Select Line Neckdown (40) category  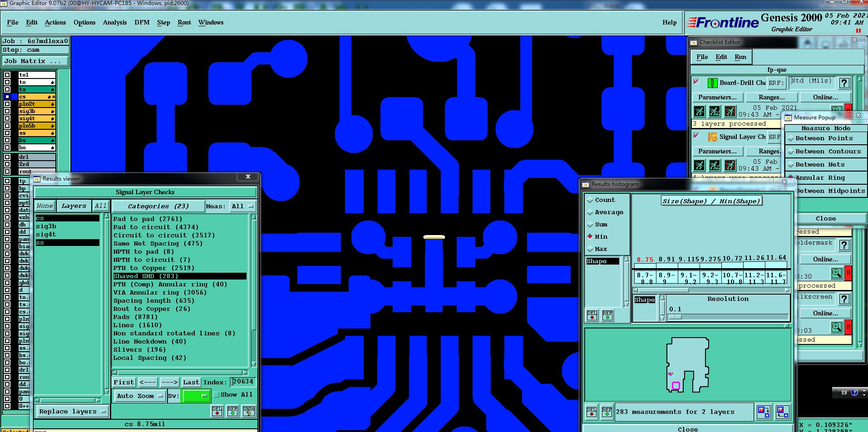coord(150,342)
